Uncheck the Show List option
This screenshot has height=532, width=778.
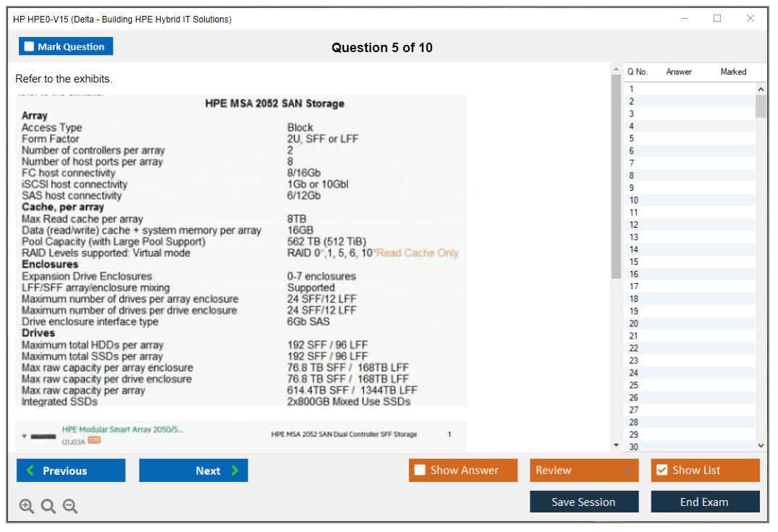tap(661, 470)
